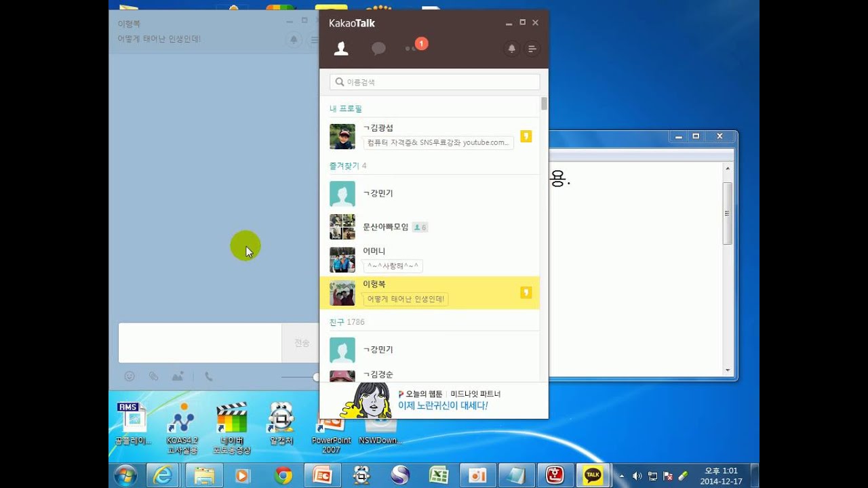Click the name search field
The width and height of the screenshot is (868, 488).
[435, 82]
